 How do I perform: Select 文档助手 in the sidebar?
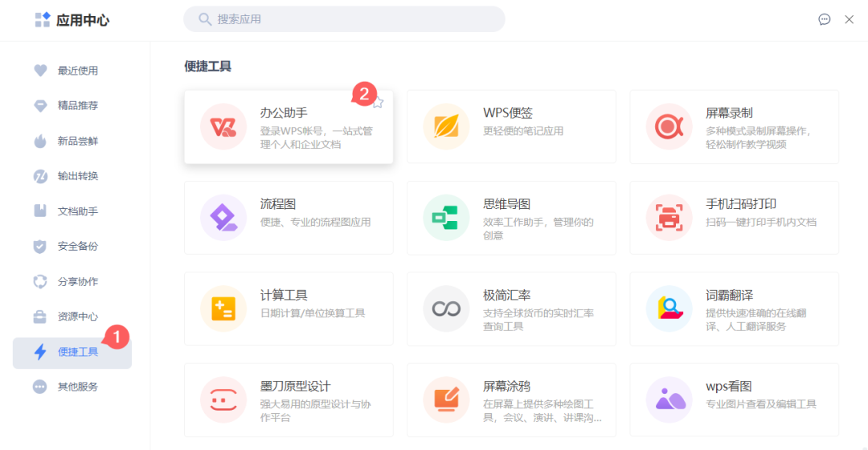[x=72, y=211]
